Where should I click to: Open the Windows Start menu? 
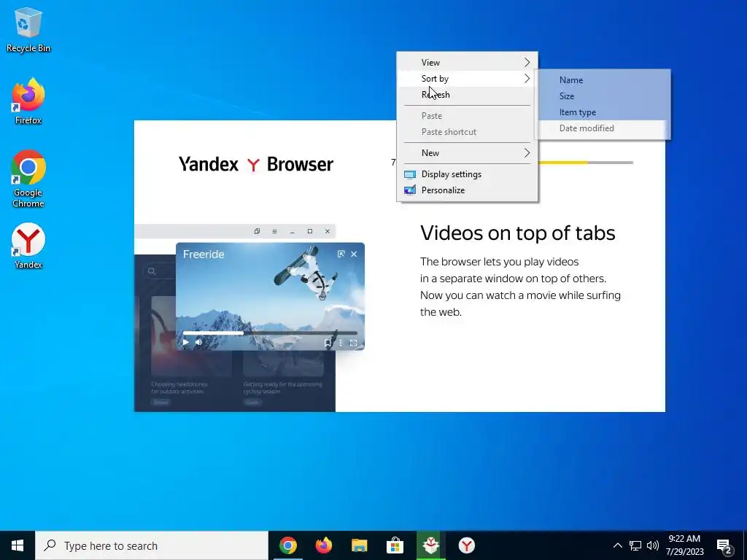18,545
